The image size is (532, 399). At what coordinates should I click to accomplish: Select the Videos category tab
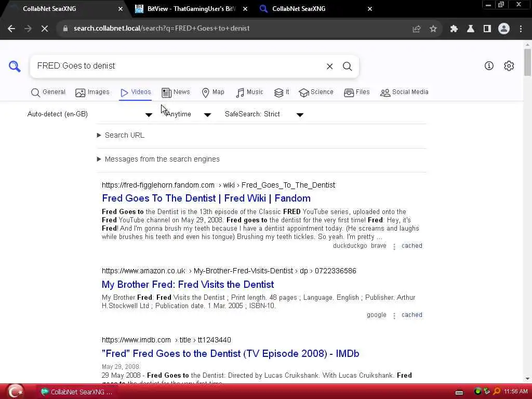(136, 92)
